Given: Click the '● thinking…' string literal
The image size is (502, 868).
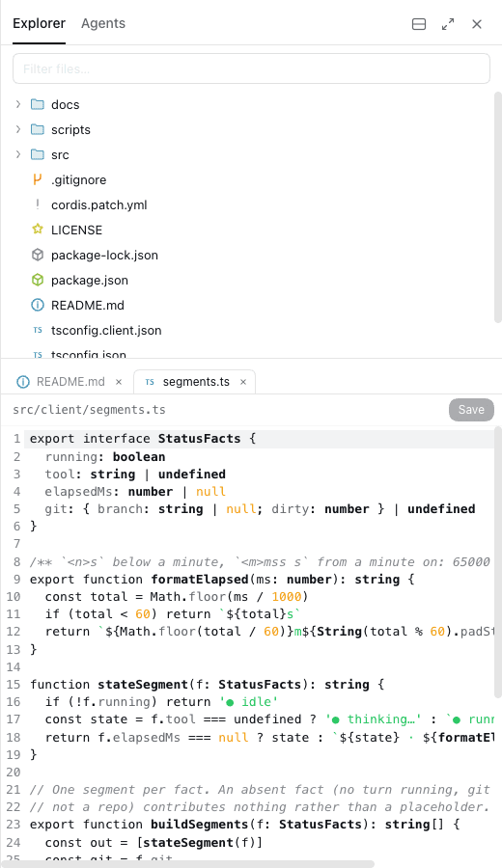Looking at the screenshot, I should click(x=374, y=719).
